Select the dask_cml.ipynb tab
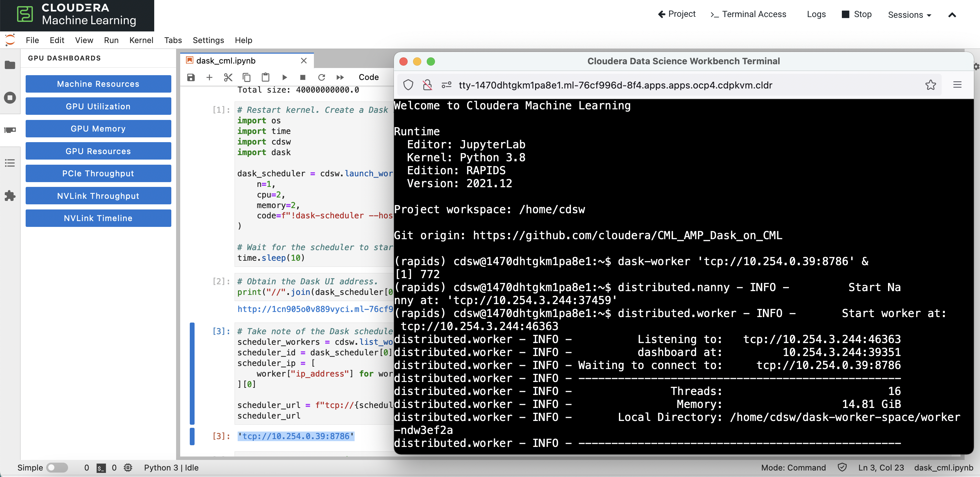 click(x=226, y=61)
